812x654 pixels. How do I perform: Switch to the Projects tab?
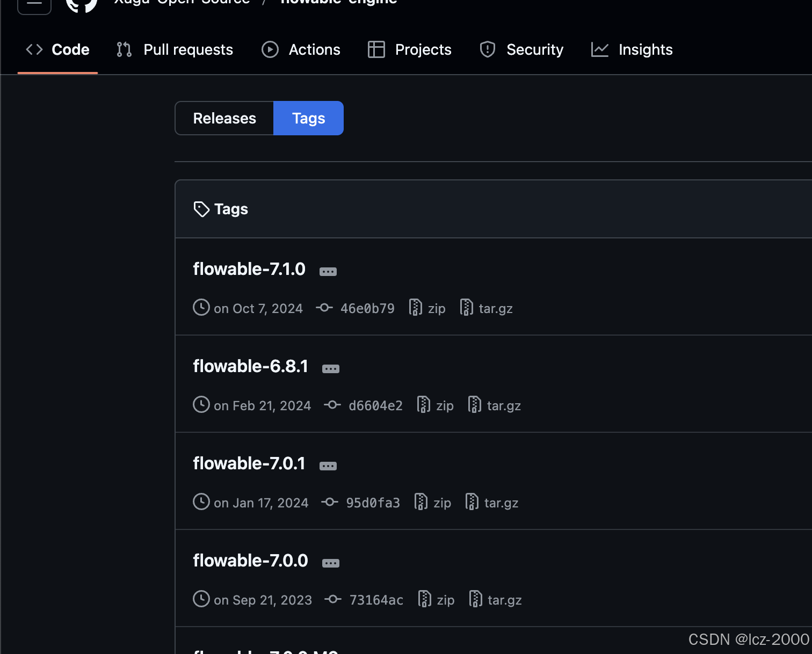[x=410, y=49]
